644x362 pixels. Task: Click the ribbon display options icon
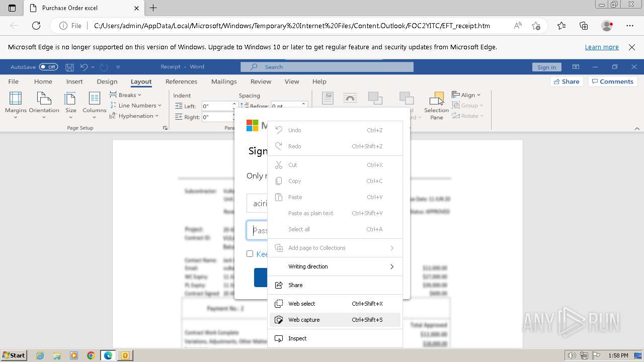pos(576,67)
